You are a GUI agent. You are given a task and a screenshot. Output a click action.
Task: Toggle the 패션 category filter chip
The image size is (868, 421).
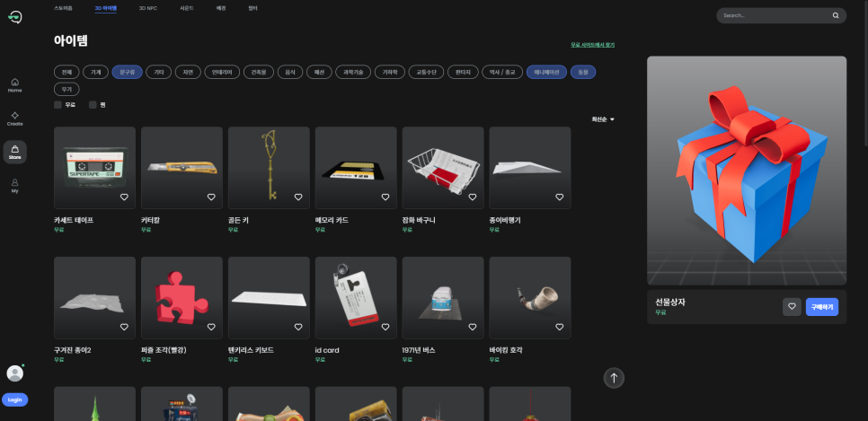pyautogui.click(x=319, y=72)
